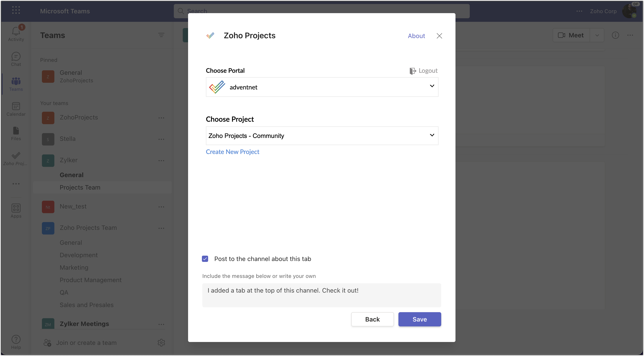644x356 pixels.
Task: Open the Calendar icon in sidebar
Action: (x=16, y=107)
